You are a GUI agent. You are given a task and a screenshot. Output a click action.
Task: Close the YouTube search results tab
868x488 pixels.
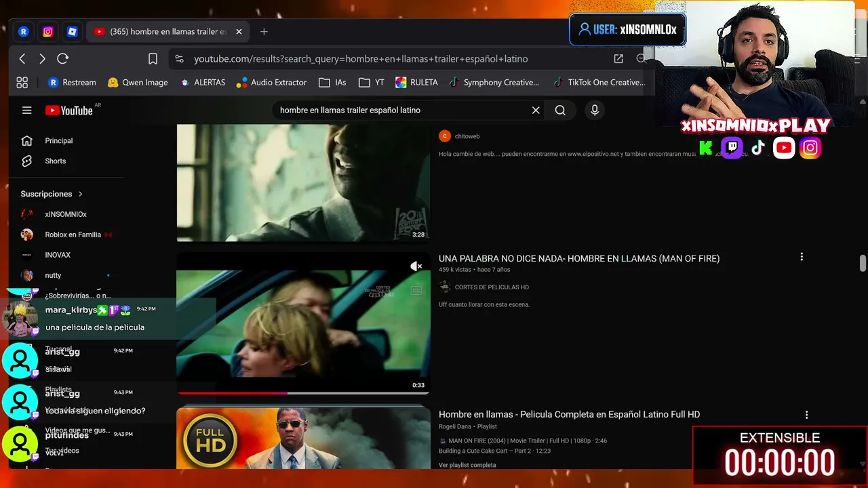pos(239,32)
